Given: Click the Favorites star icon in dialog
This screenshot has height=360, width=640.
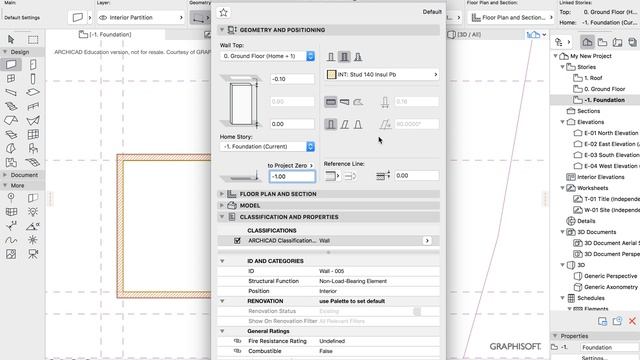Looking at the screenshot, I should (x=223, y=13).
